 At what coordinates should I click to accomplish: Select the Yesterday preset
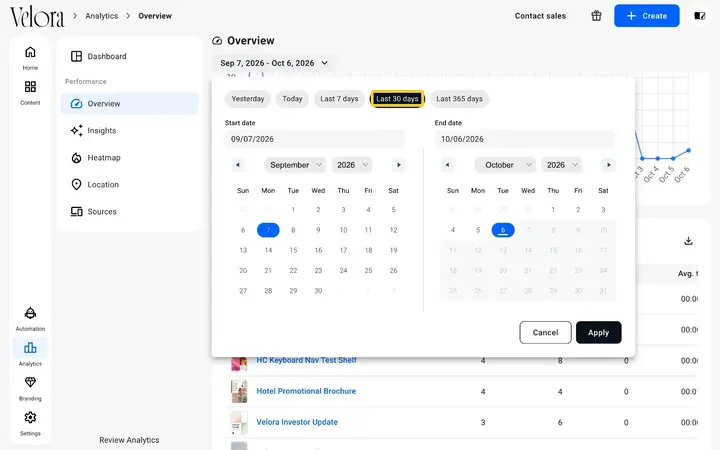tap(248, 99)
